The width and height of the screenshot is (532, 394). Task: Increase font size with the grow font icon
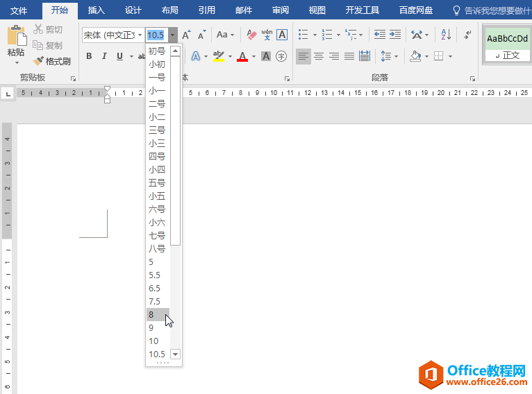186,35
